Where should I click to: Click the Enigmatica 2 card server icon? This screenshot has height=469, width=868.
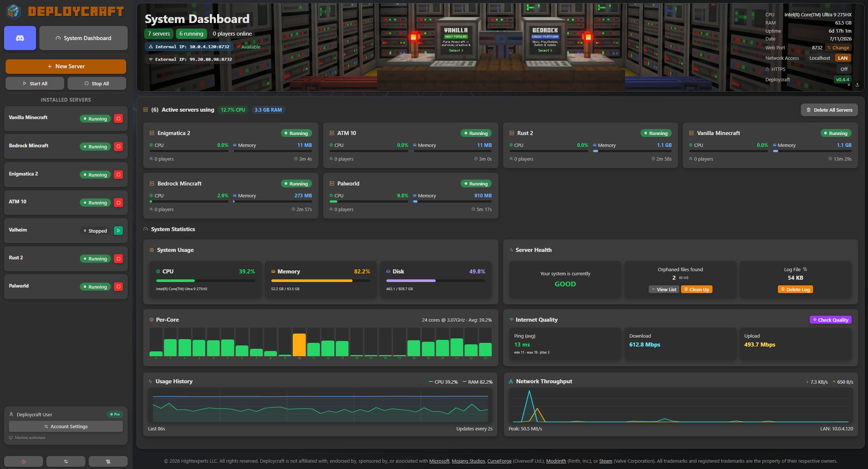click(152, 133)
